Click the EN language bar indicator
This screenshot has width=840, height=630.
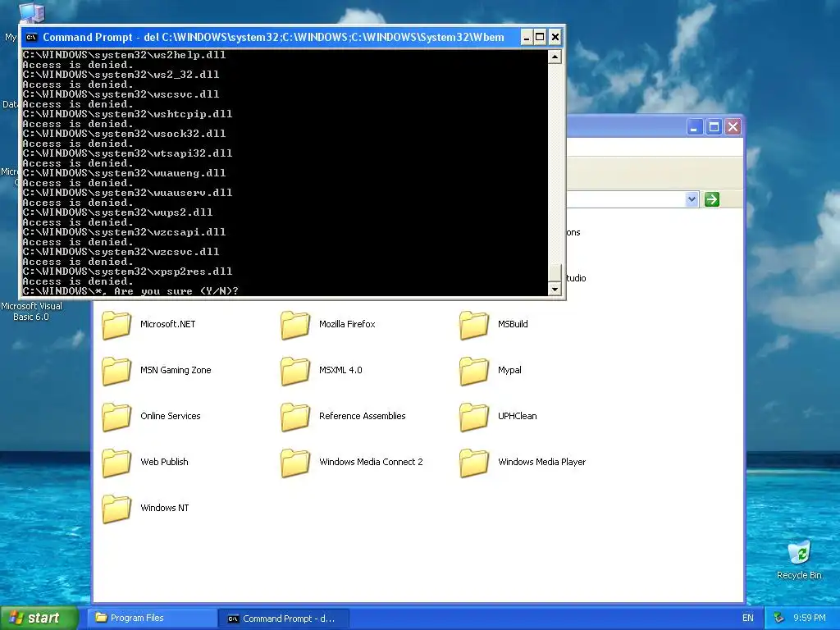[x=748, y=619]
